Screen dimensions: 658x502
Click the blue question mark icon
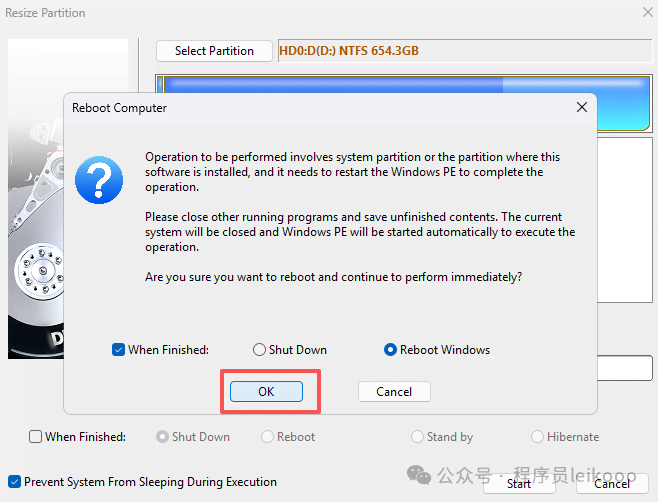coord(100,180)
